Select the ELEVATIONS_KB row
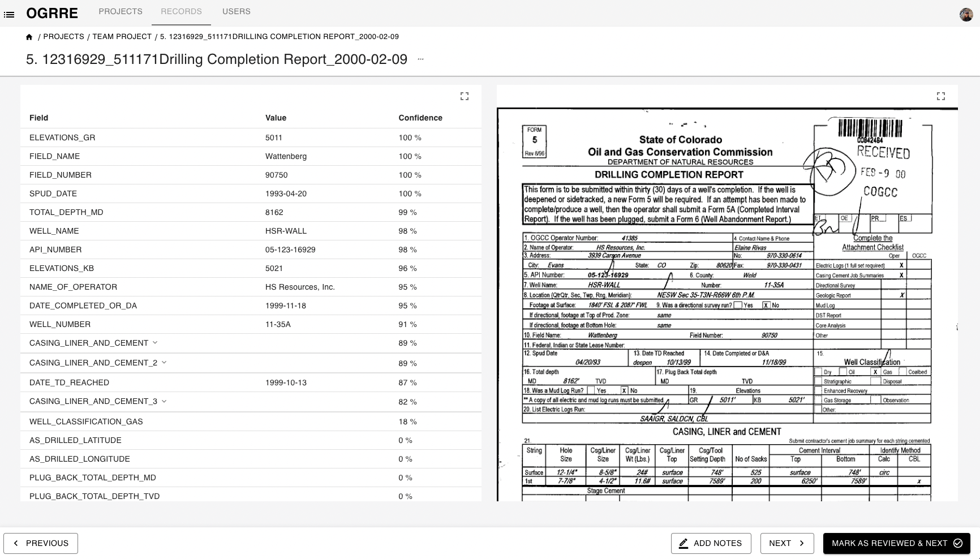 (x=251, y=268)
